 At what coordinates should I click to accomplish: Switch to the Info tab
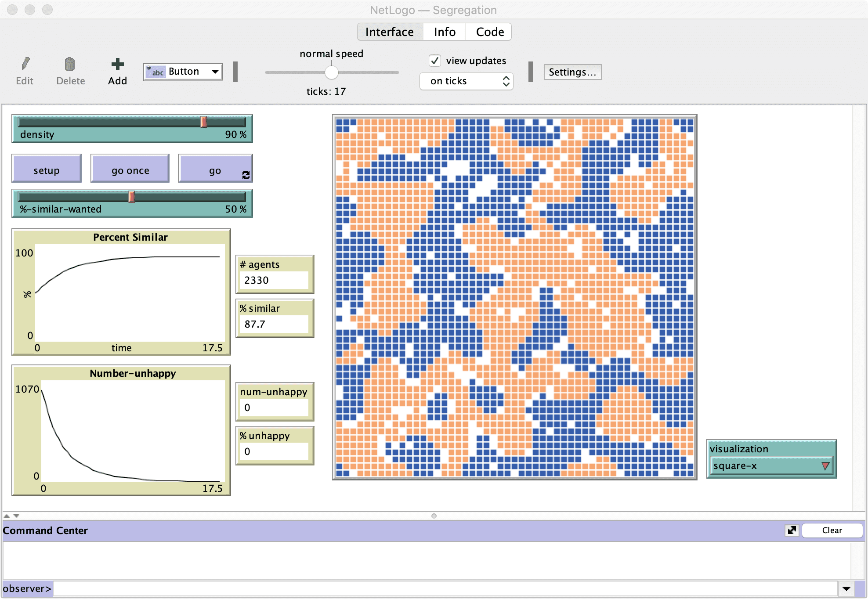pos(444,32)
